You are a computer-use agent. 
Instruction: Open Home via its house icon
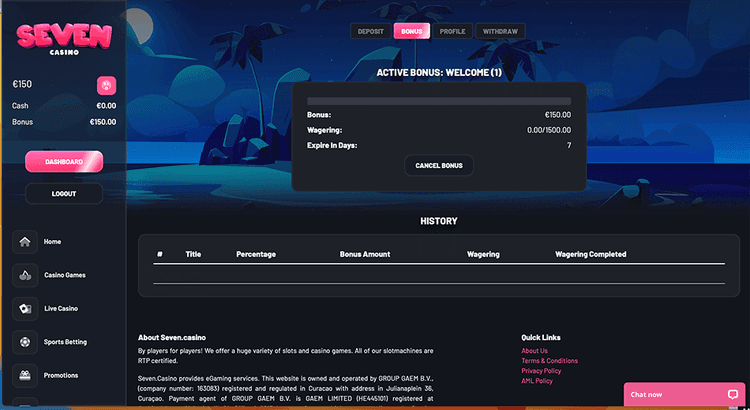point(25,242)
